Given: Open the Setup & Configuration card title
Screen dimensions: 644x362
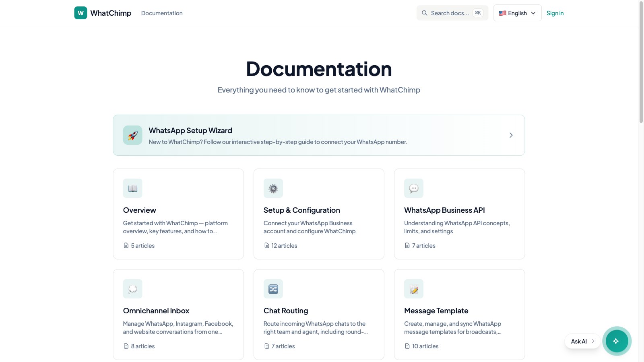Looking at the screenshot, I should (x=302, y=210).
